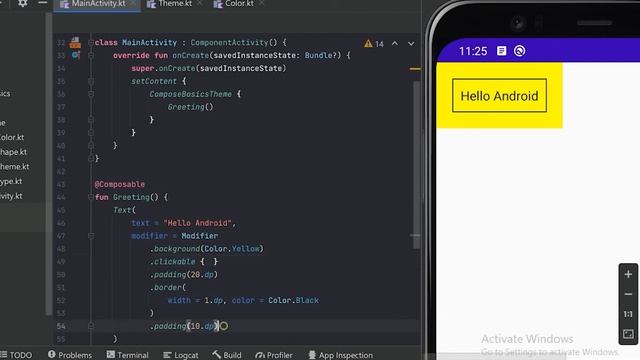The height and width of the screenshot is (360, 640).
Task: Tap Hello Android text in emulator
Action: coord(499,96)
